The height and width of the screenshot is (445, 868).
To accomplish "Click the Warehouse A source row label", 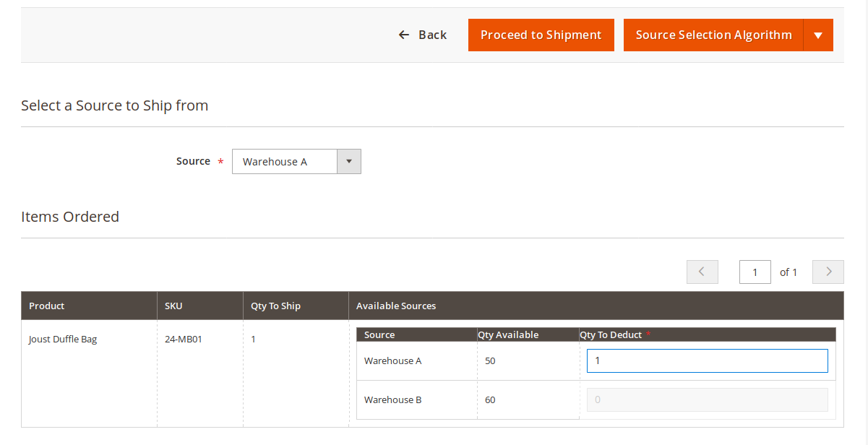I will point(393,360).
